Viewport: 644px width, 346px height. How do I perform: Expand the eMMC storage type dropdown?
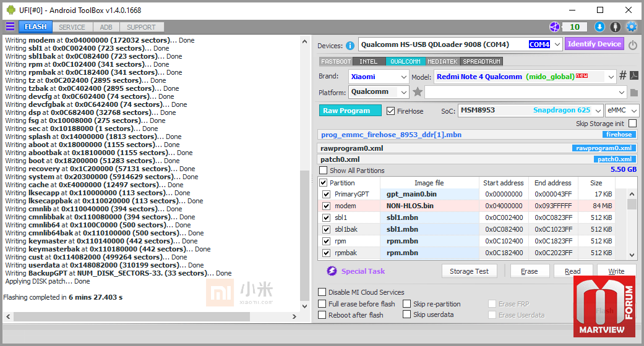[x=622, y=111]
